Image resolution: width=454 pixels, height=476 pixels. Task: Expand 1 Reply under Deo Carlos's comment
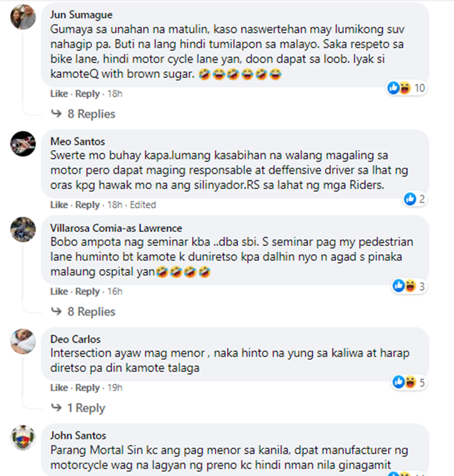pyautogui.click(x=78, y=408)
